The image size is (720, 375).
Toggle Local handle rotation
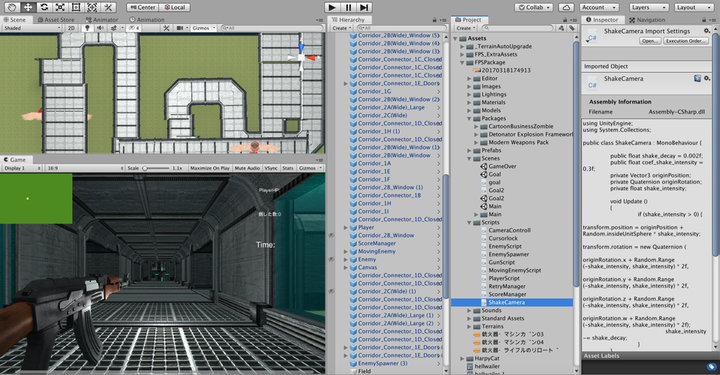point(174,7)
